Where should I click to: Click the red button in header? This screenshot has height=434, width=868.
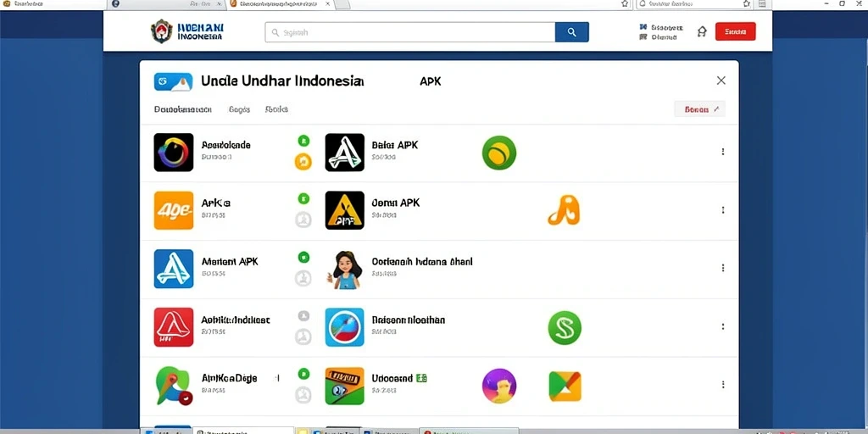[x=735, y=31]
